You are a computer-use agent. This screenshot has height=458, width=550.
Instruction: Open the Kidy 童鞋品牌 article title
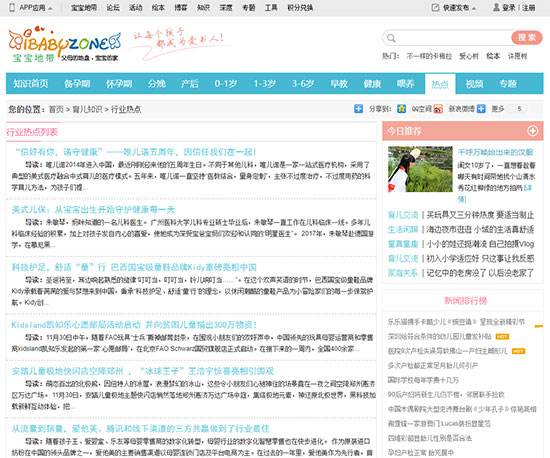(x=134, y=267)
